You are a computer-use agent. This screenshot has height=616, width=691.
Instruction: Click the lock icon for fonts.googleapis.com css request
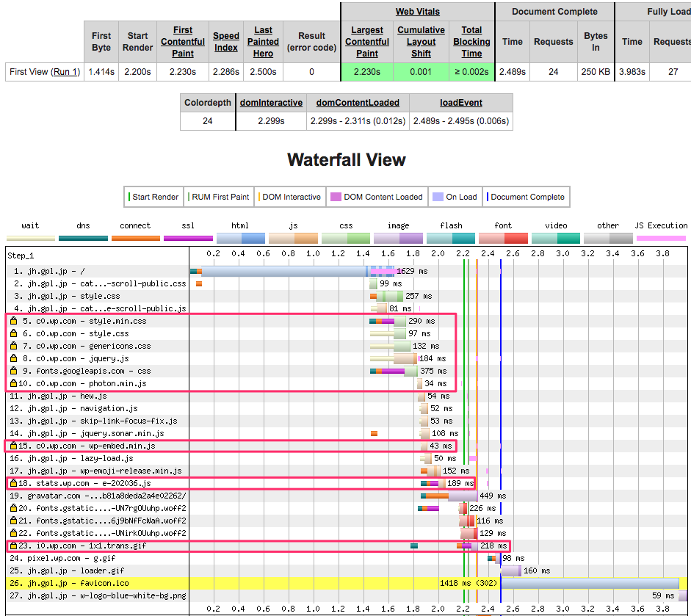13,371
